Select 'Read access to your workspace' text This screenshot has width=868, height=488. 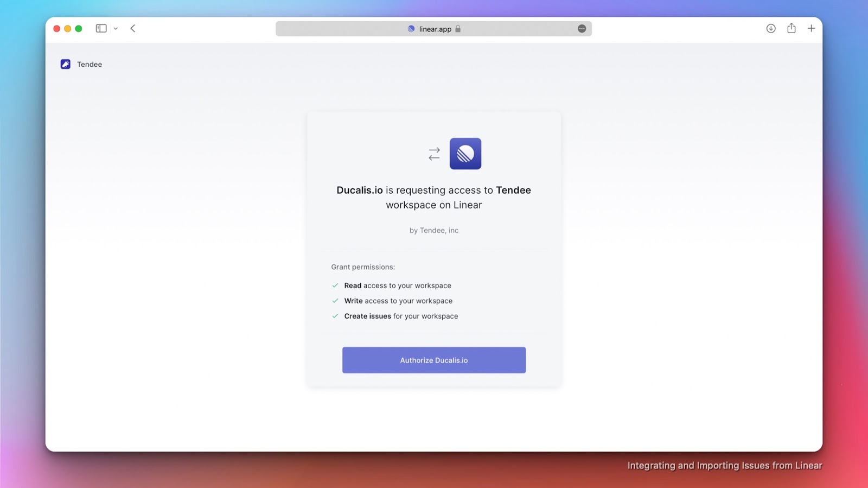tap(398, 286)
